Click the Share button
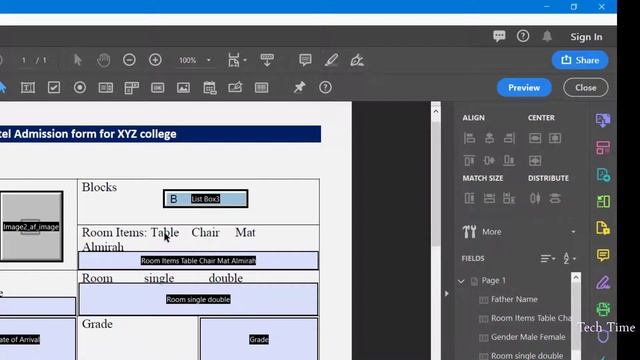Screen dimensions: 640x360 tap(580, 60)
